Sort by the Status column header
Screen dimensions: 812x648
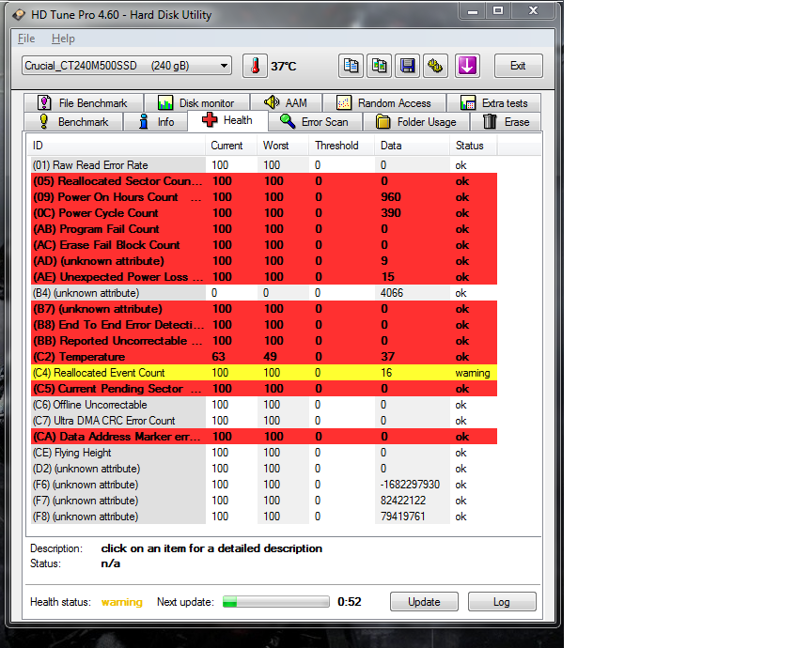[x=474, y=146]
